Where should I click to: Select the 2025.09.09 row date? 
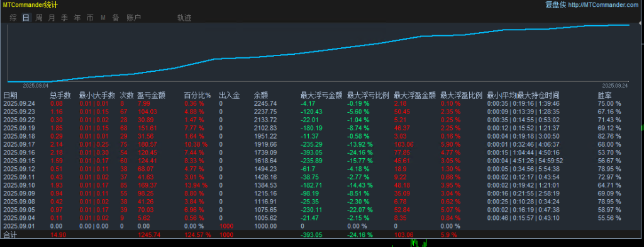point(19,193)
